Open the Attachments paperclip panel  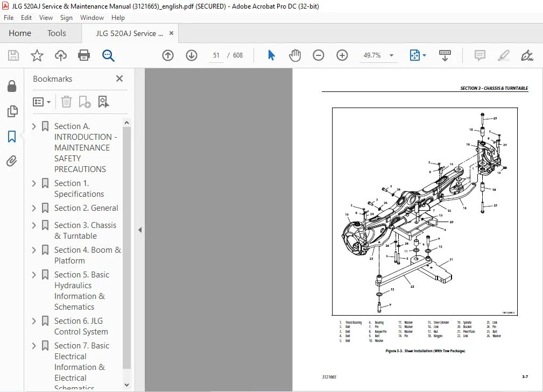click(12, 161)
